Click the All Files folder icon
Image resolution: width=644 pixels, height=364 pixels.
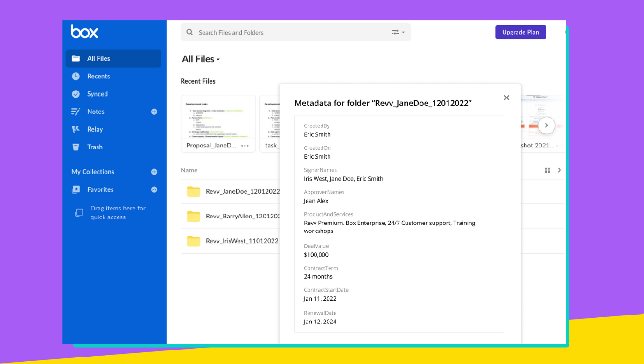tap(76, 58)
